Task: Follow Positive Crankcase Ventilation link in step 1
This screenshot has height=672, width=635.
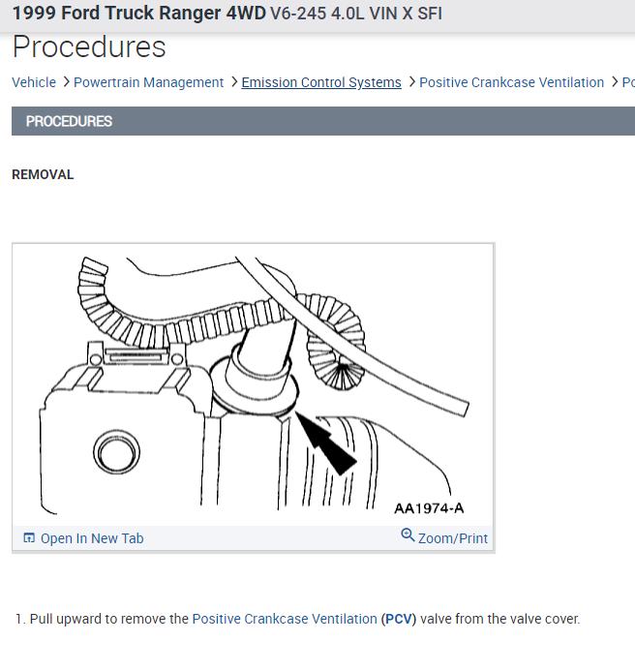Action: (x=285, y=619)
